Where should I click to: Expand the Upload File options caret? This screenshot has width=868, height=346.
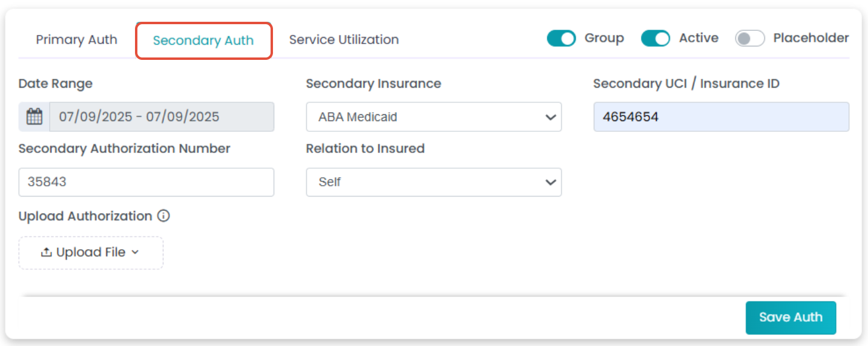pos(135,252)
